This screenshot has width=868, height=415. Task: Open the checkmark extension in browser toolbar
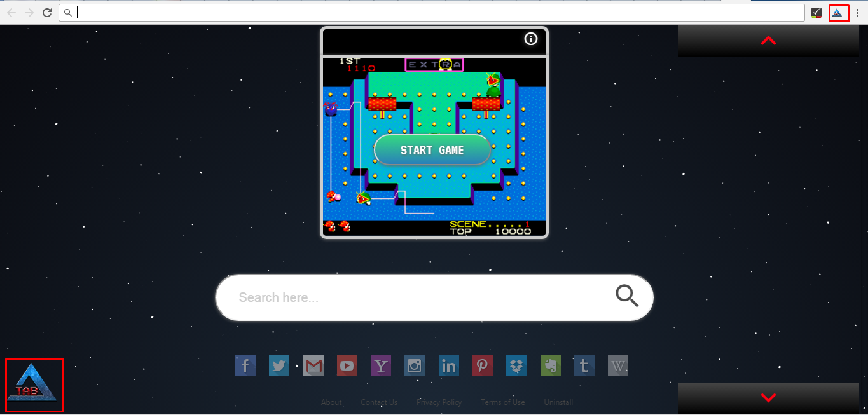point(816,13)
